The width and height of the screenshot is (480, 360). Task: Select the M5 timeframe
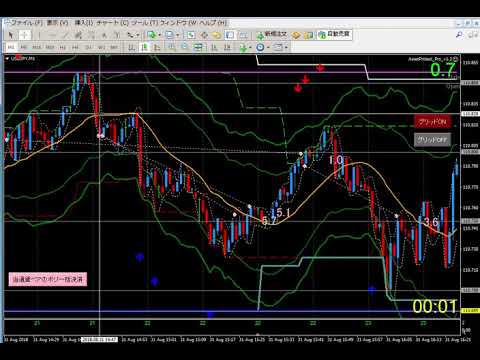point(23,47)
